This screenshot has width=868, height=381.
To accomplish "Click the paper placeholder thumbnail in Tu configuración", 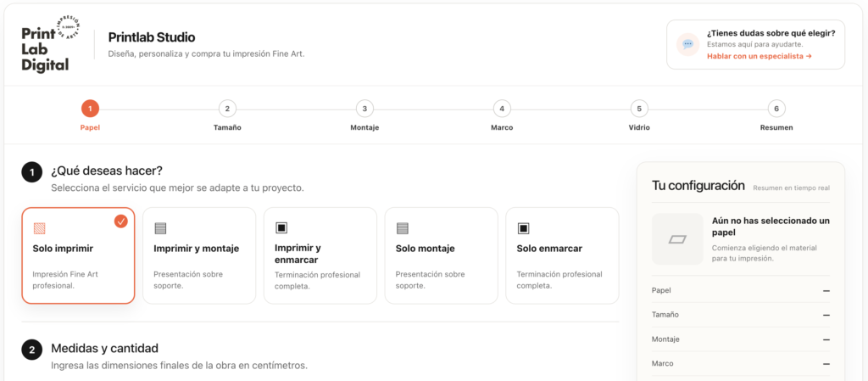I will 677,238.
